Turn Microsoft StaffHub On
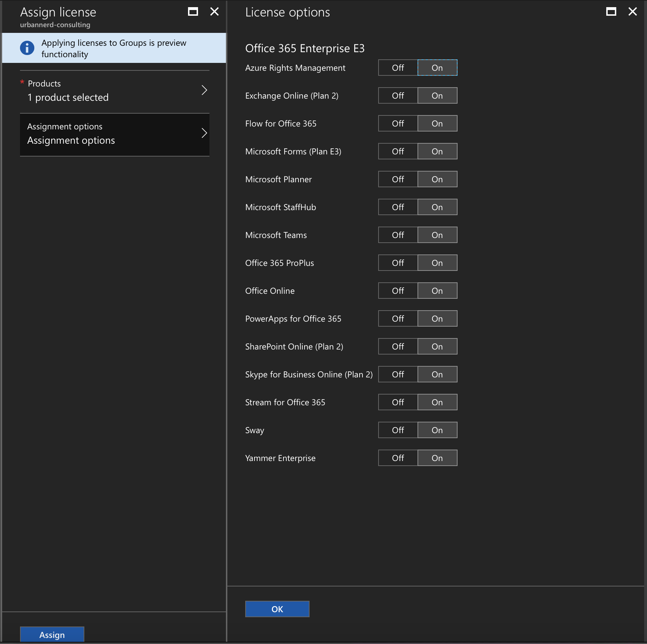Image resolution: width=647 pixels, height=644 pixels. tap(437, 207)
